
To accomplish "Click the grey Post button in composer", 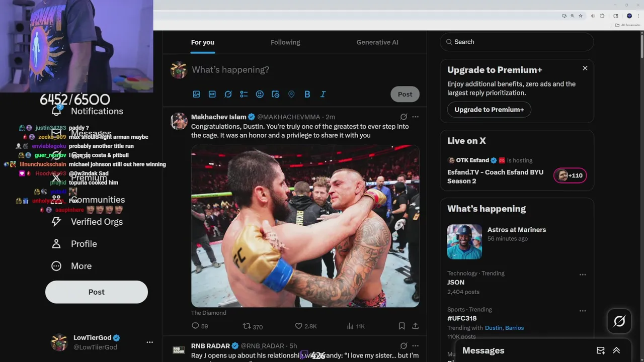I will (x=405, y=94).
